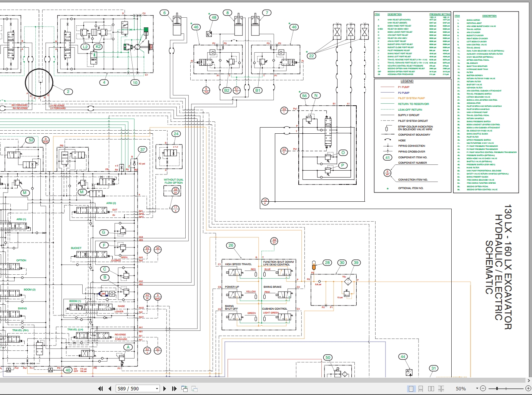Screen dimensions: 532x395
Task: Click the grayed next view icon
Action: pyautogui.click(x=195, y=388)
